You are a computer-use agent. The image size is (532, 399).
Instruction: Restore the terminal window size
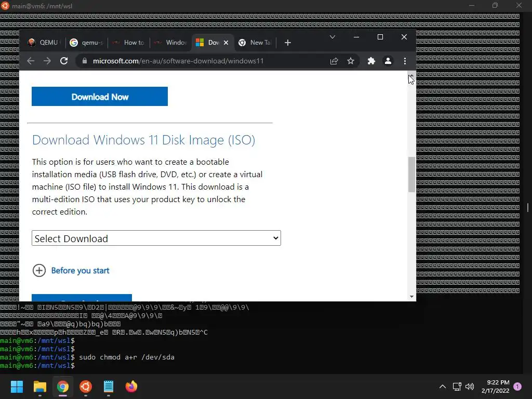pos(495,5)
